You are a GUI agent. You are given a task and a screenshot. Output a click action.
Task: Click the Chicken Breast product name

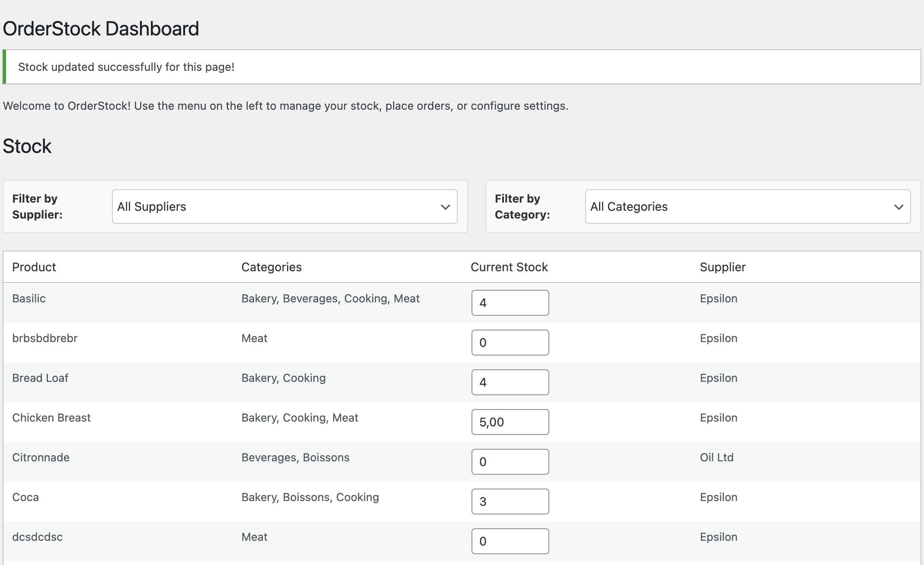pyautogui.click(x=51, y=418)
